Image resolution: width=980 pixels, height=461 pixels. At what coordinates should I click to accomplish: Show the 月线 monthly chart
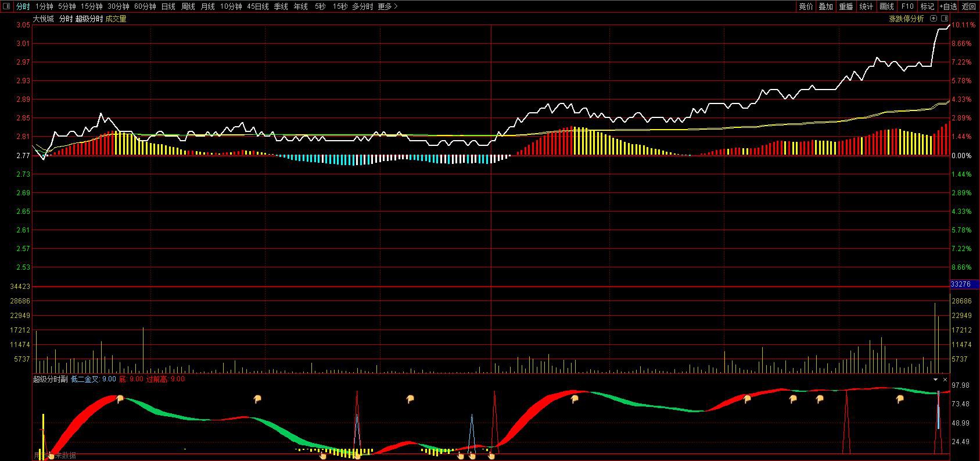click(208, 6)
